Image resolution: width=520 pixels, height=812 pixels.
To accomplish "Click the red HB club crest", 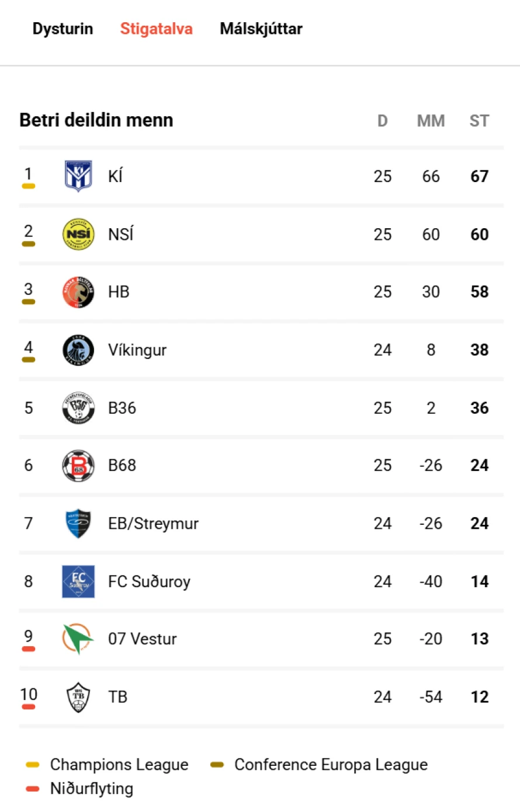I will 78,292.
